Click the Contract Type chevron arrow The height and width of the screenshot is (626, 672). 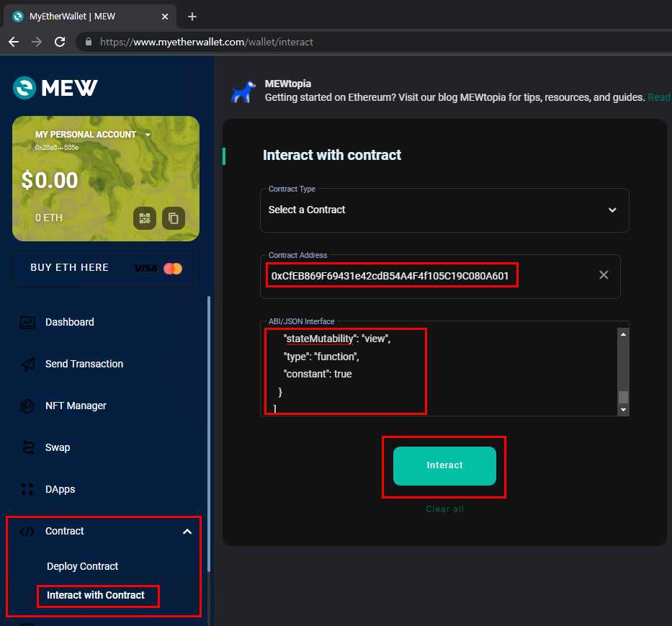coord(612,210)
